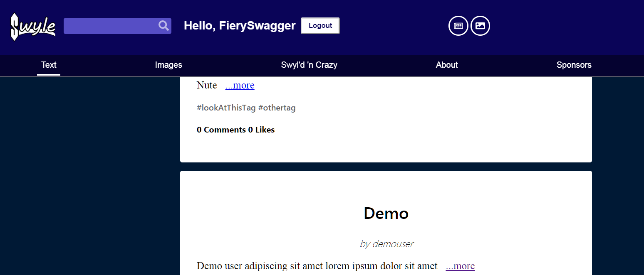644x275 pixels.
Task: Go to the About tab
Action: 447,65
